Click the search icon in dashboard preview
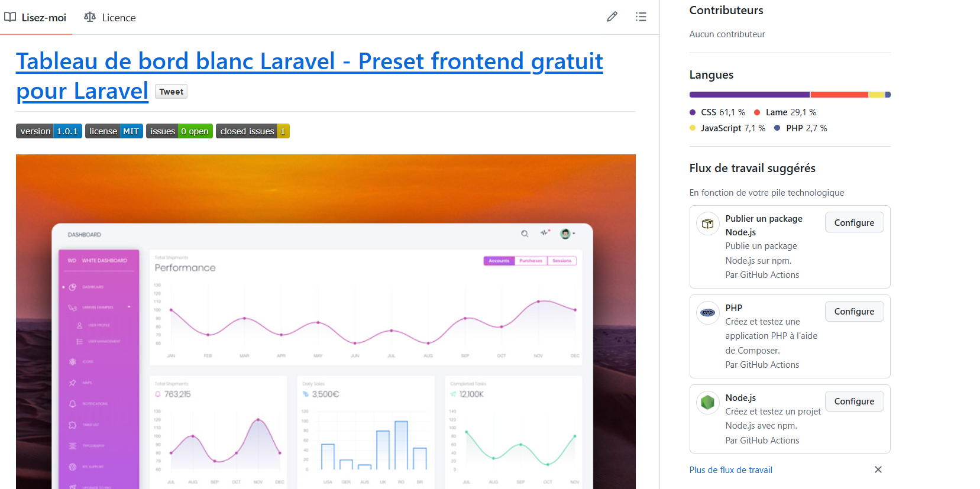The width and height of the screenshot is (980, 489). (525, 234)
